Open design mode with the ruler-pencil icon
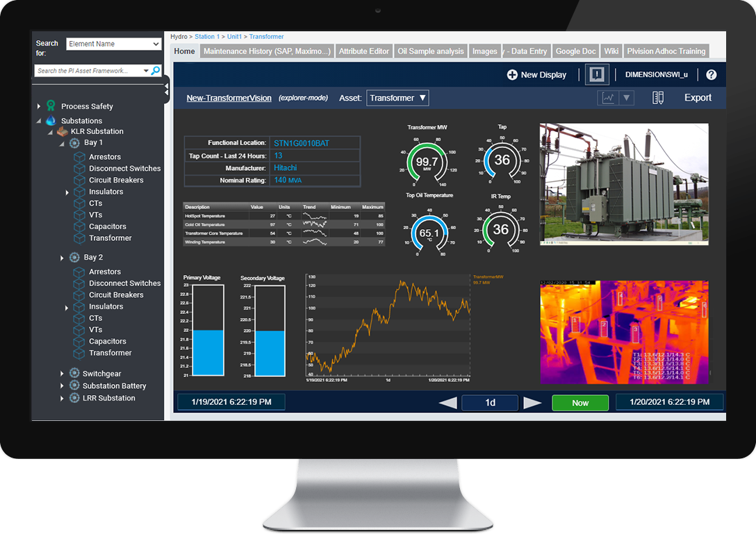This screenshot has width=756, height=534. pyautogui.click(x=658, y=98)
